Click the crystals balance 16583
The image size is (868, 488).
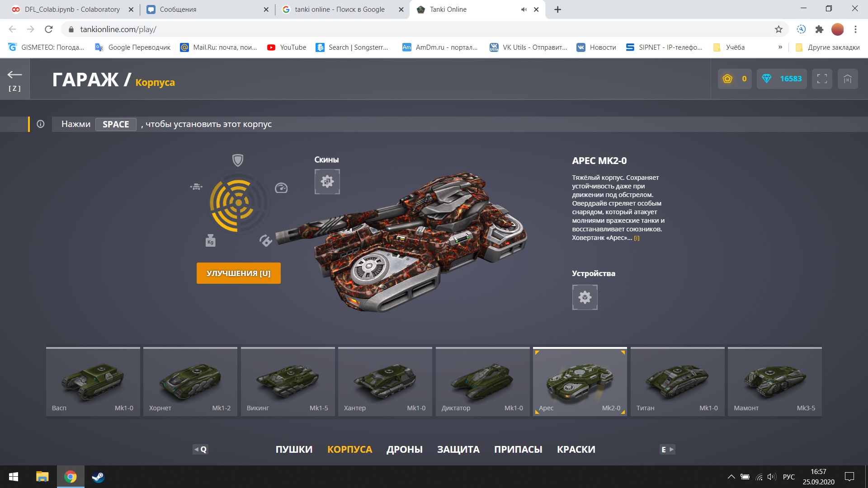(x=782, y=79)
